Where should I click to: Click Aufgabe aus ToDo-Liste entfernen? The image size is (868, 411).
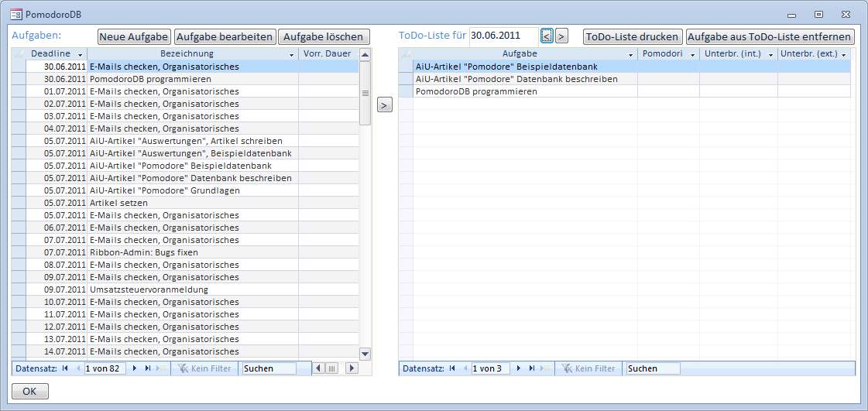pyautogui.click(x=770, y=36)
